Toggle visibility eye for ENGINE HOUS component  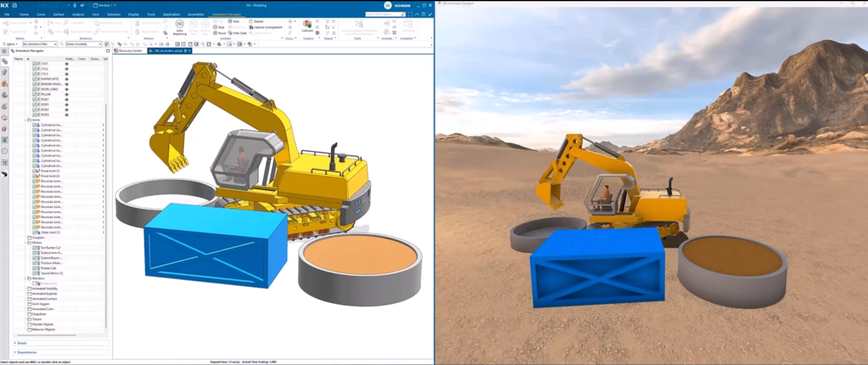pos(67,84)
